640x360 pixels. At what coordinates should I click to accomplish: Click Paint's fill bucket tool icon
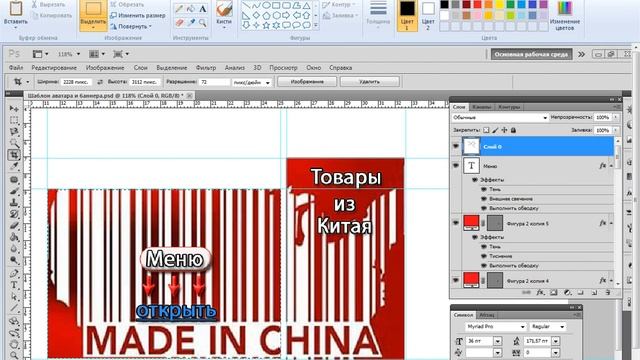tap(191, 9)
